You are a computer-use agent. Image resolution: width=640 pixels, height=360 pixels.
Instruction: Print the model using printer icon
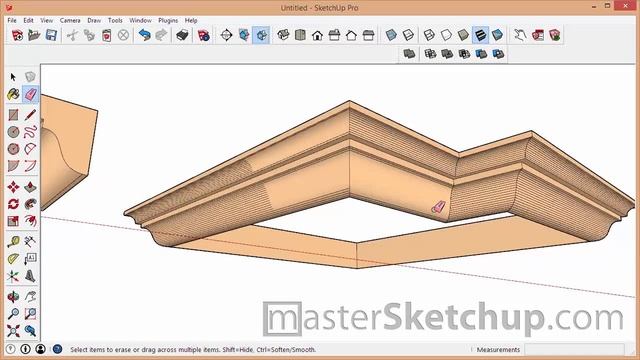click(x=182, y=35)
